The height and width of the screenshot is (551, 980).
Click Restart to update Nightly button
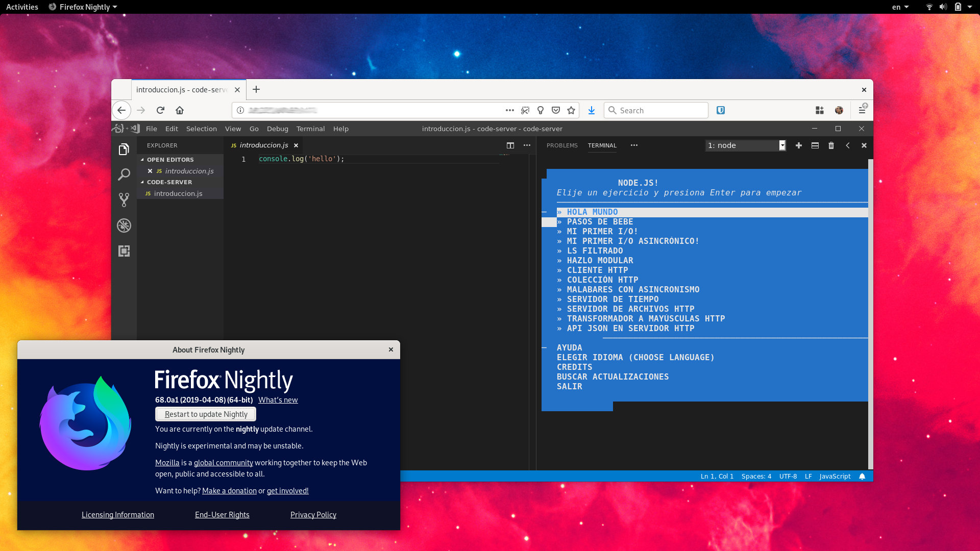(206, 414)
